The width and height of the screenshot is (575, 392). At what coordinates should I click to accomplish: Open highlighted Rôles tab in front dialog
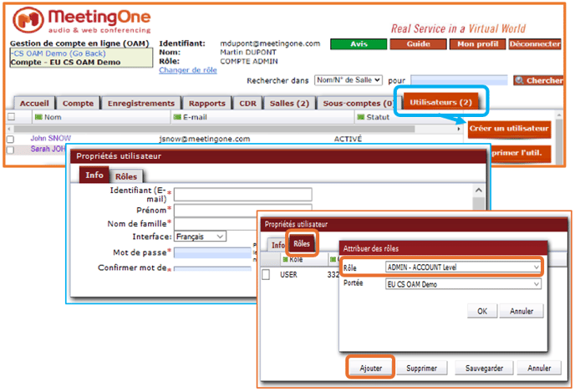(302, 243)
